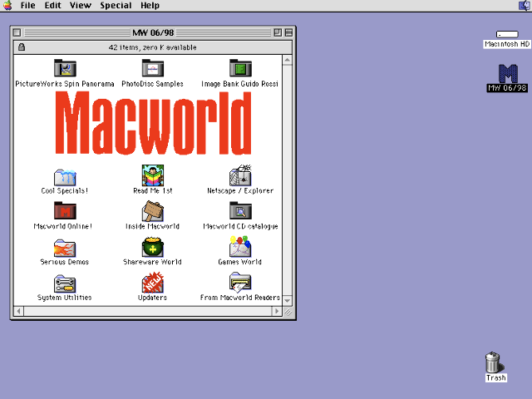
Task: Open the View menu
Action: click(x=81, y=6)
